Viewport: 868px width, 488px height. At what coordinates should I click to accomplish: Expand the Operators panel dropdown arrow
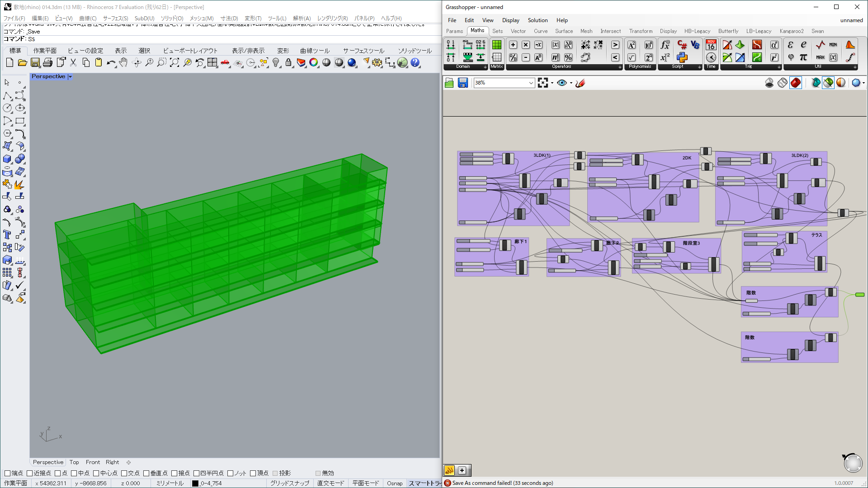click(620, 67)
